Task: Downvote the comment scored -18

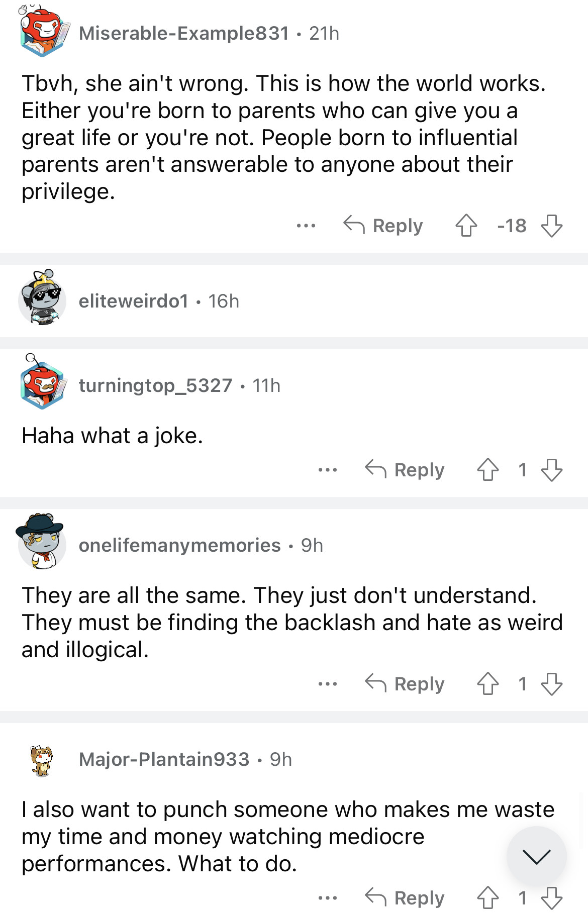Action: (551, 226)
